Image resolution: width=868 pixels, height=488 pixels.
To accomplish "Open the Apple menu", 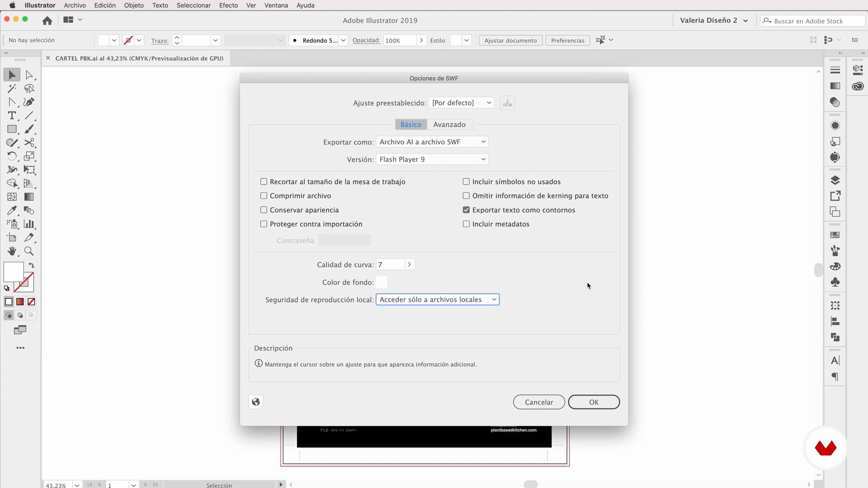I will pyautogui.click(x=12, y=5).
